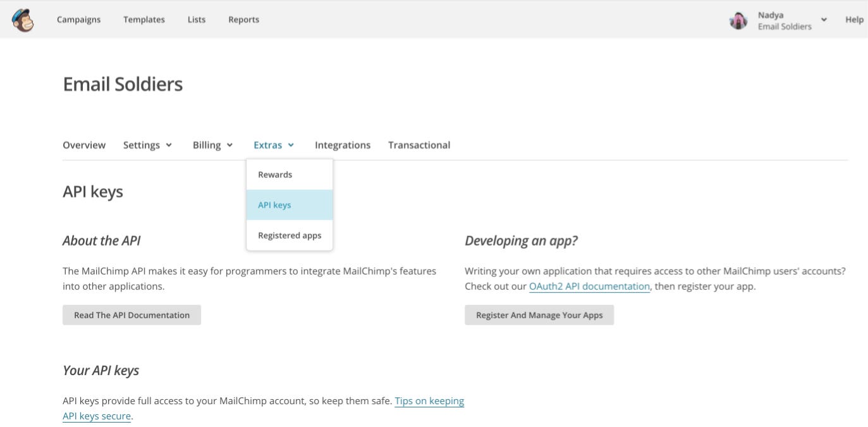Switch to the Overview tab

click(x=84, y=145)
